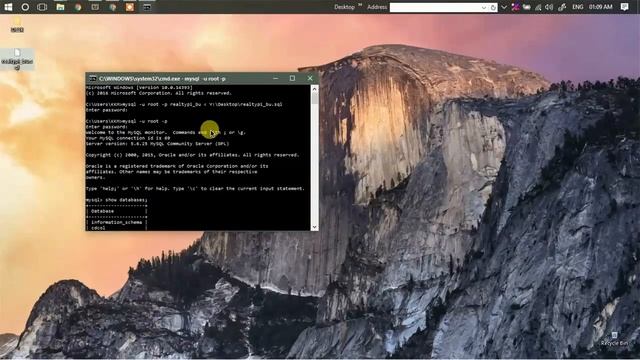This screenshot has width=640, height=360.
Task: Select the running cmd icon on taskbar
Action: [x=147, y=7]
